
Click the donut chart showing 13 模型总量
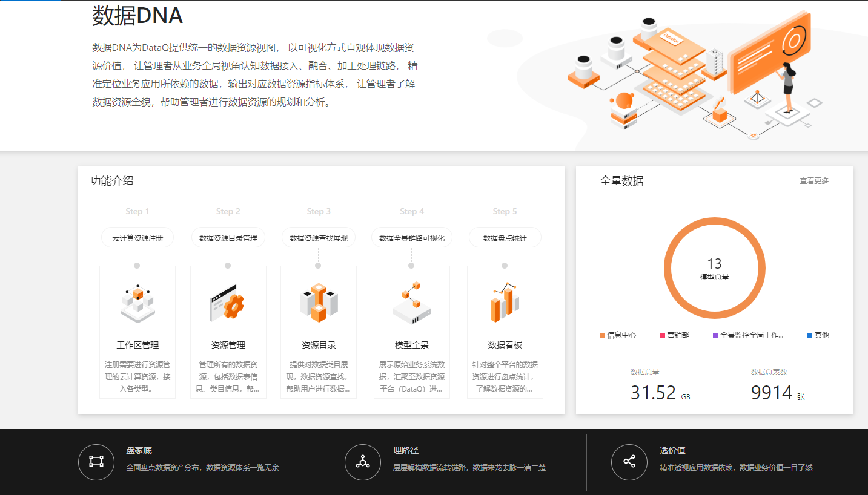tap(715, 267)
